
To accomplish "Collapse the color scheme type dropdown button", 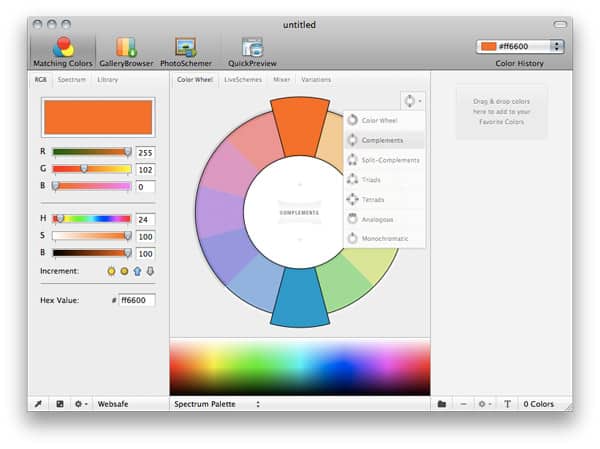I will pyautogui.click(x=411, y=100).
